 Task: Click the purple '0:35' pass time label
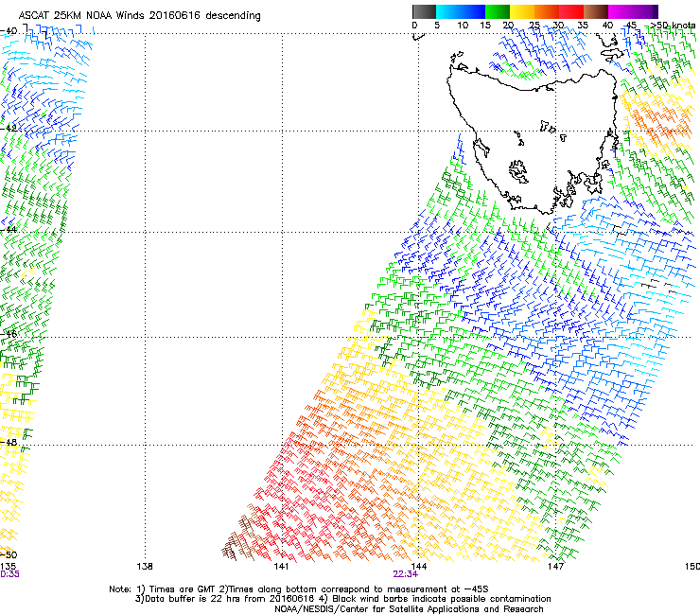tap(9, 574)
